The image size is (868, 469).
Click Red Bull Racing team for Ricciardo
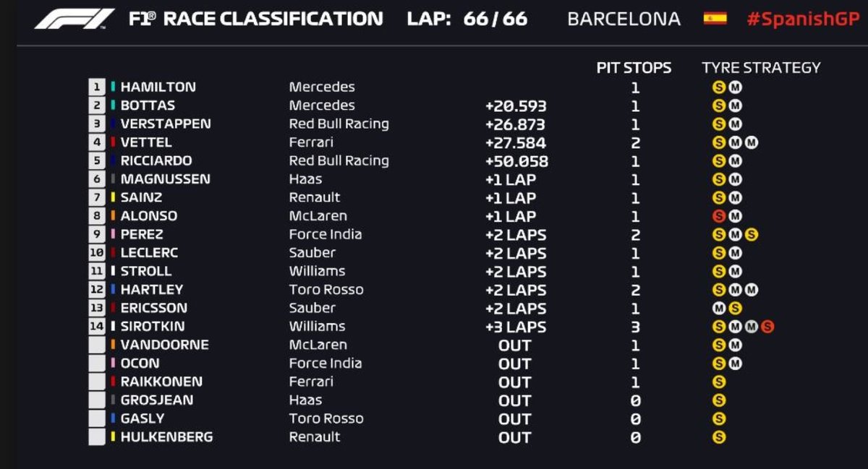339,161
